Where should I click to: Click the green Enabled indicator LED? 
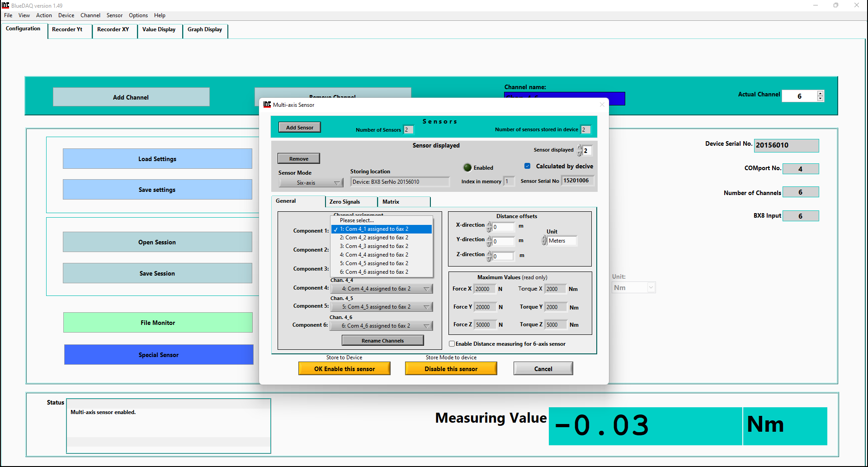[x=467, y=167]
